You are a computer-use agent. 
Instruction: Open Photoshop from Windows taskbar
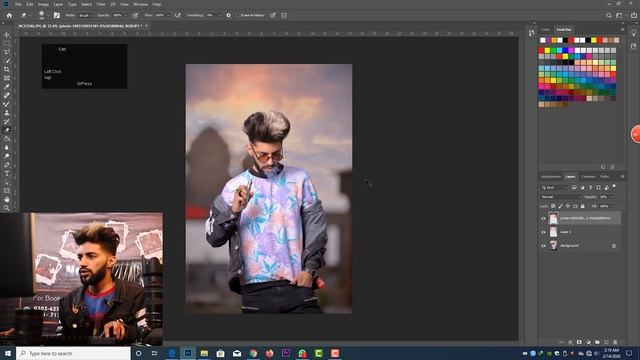tap(188, 353)
